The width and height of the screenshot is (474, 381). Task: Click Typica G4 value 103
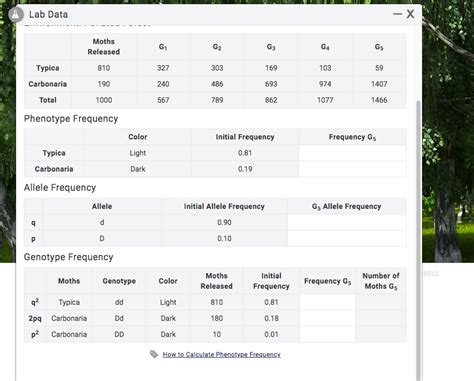(325, 68)
